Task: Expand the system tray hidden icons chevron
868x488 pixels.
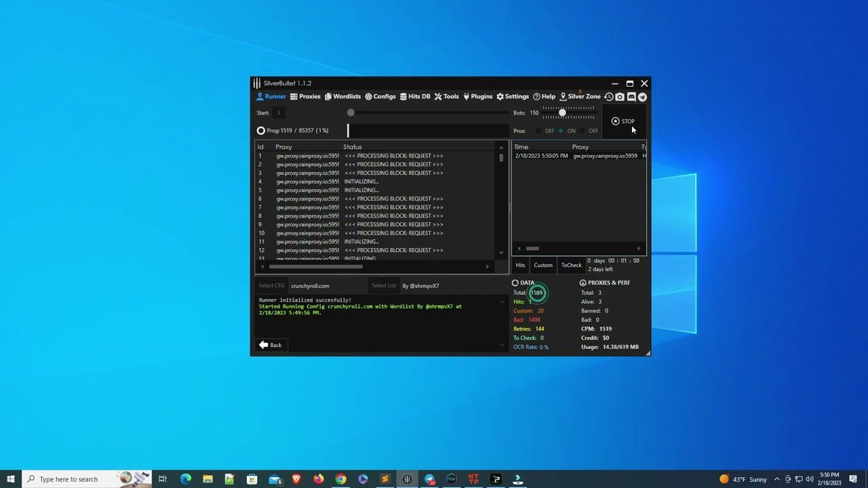Action: click(x=777, y=479)
